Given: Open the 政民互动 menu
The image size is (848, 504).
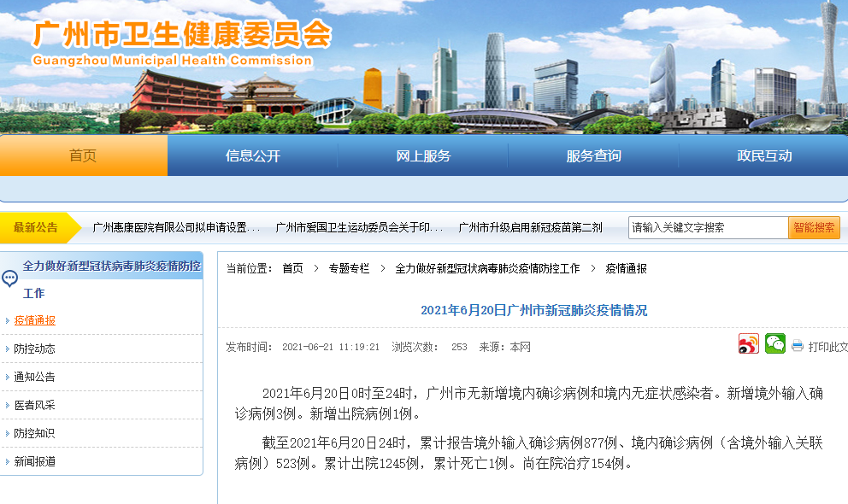Looking at the screenshot, I should (763, 155).
